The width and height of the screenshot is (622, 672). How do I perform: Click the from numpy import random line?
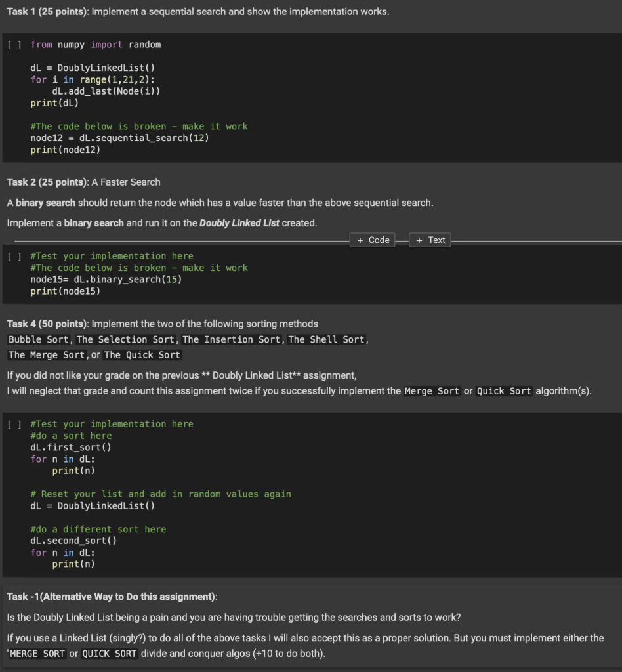[x=94, y=44]
